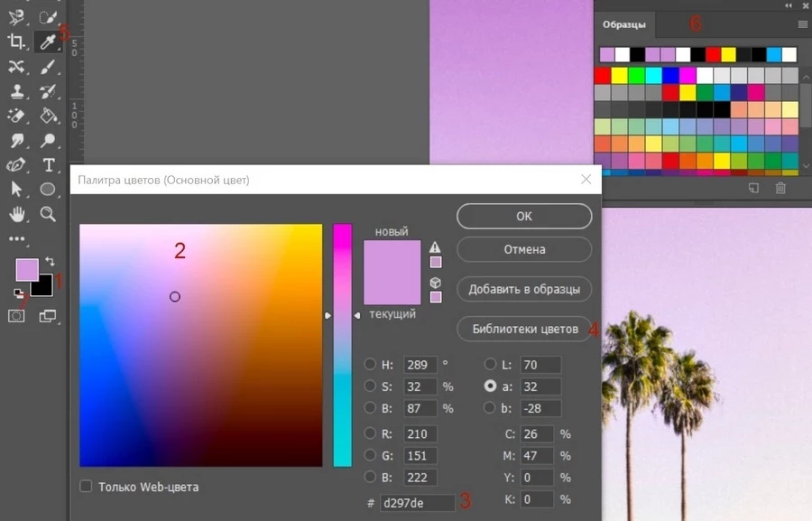The width and height of the screenshot is (812, 521).
Task: Select the L (lightness) radio button
Action: 491,365
